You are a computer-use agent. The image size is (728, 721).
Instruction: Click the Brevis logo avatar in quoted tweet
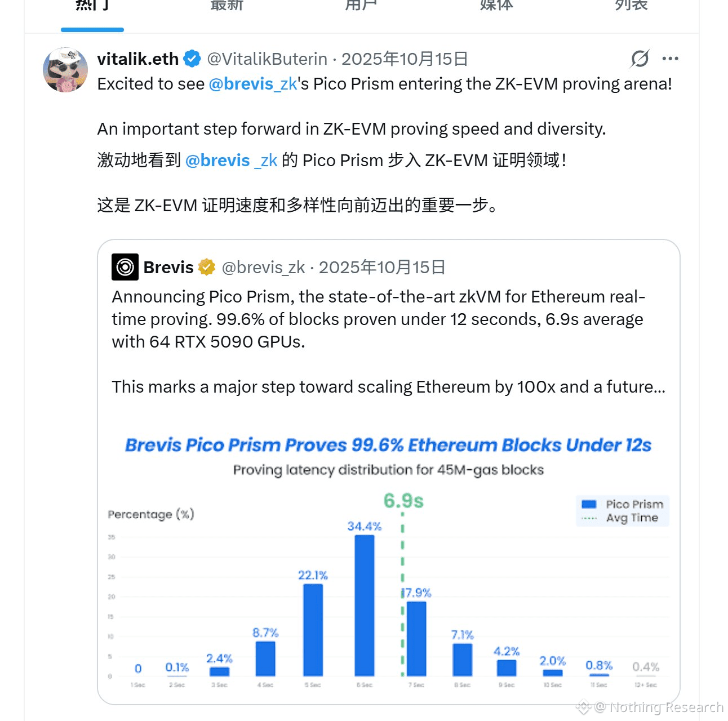[125, 267]
